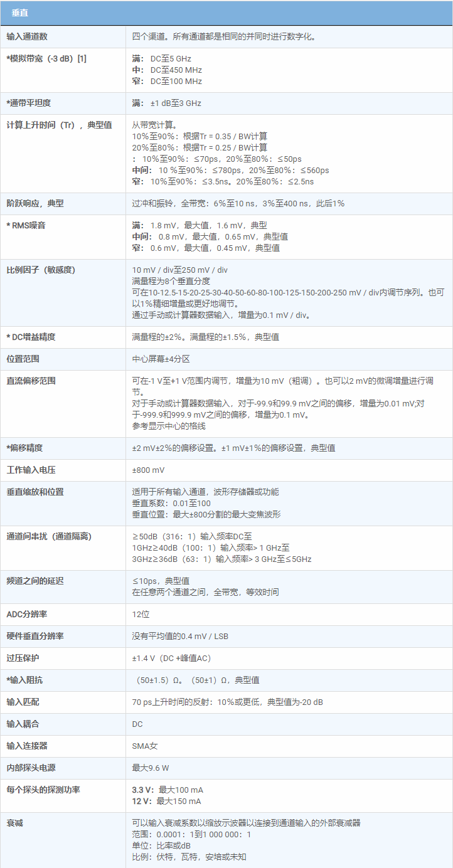This screenshot has width=453, height=868.
Task: Click the 垂直缩放和位置 row label
Action: point(35,492)
